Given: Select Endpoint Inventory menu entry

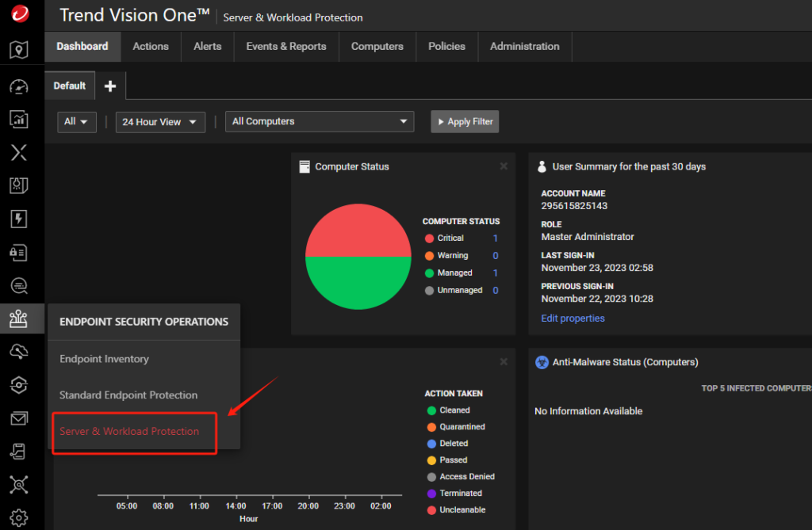Looking at the screenshot, I should coord(104,359).
